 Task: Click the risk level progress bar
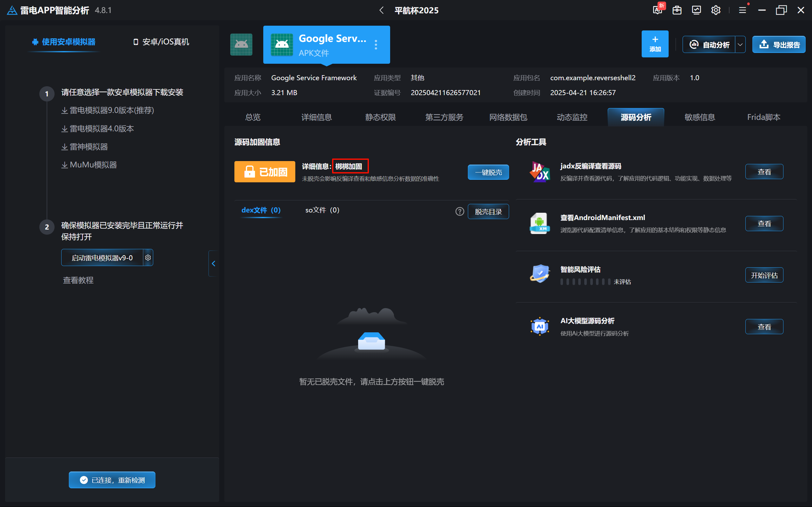click(585, 282)
